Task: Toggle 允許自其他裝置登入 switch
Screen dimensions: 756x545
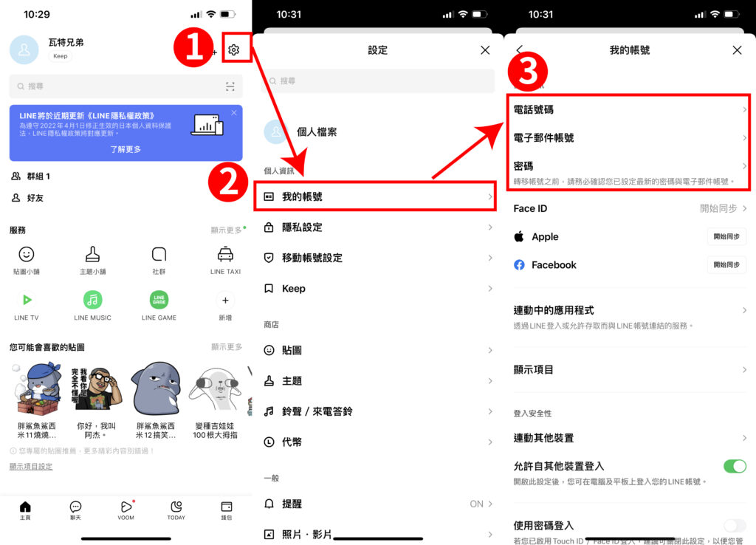Action: tap(735, 466)
